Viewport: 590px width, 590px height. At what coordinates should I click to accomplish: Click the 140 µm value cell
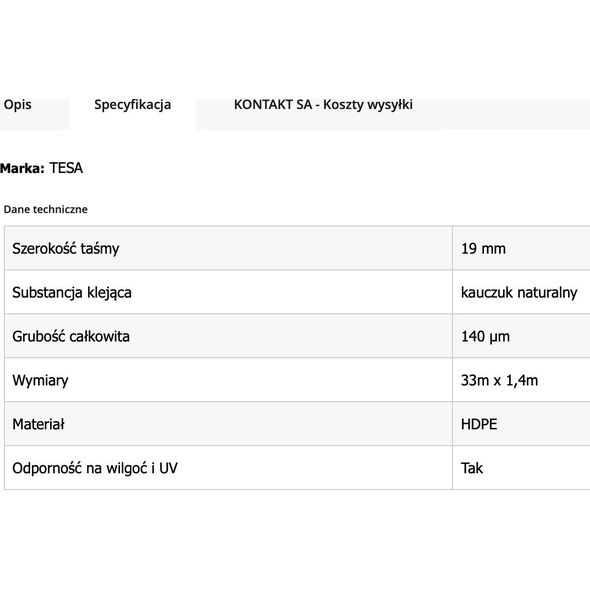point(521,336)
